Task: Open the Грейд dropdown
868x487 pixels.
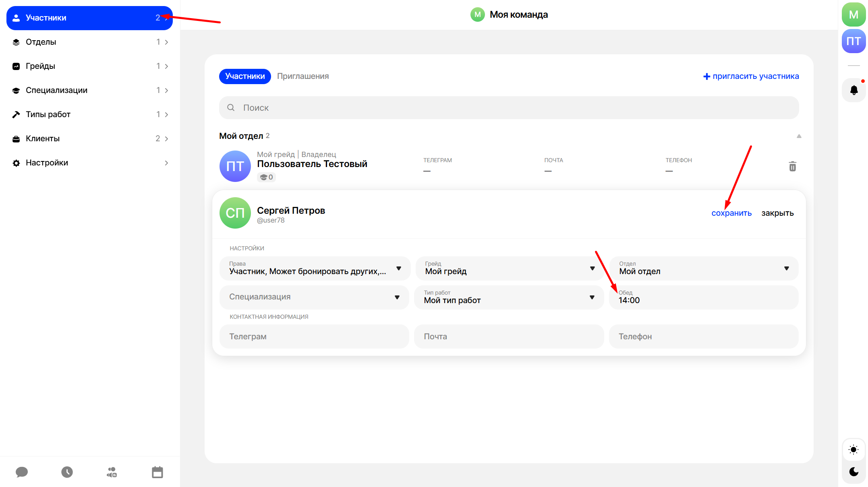Action: pos(509,268)
